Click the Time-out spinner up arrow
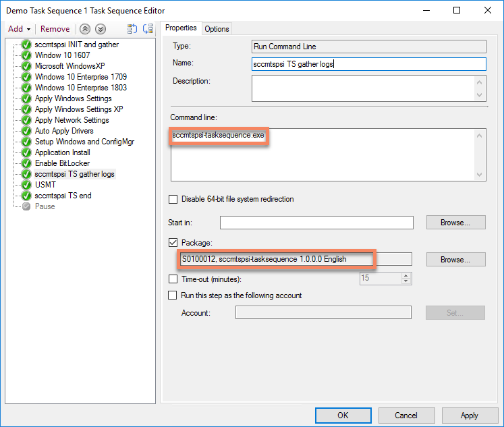The height and width of the screenshot is (427, 504). (x=406, y=275)
